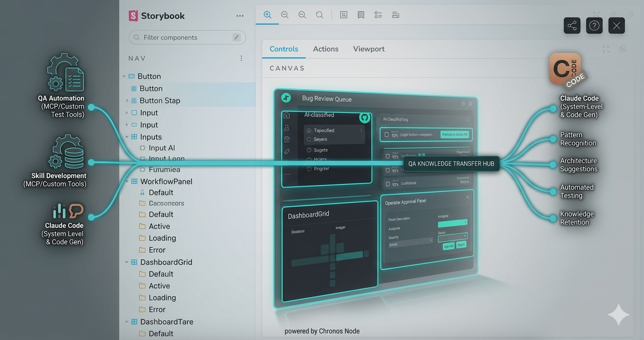Click the measure/ruler icon at the toolbar's right end
The image size is (644, 340).
point(396,14)
